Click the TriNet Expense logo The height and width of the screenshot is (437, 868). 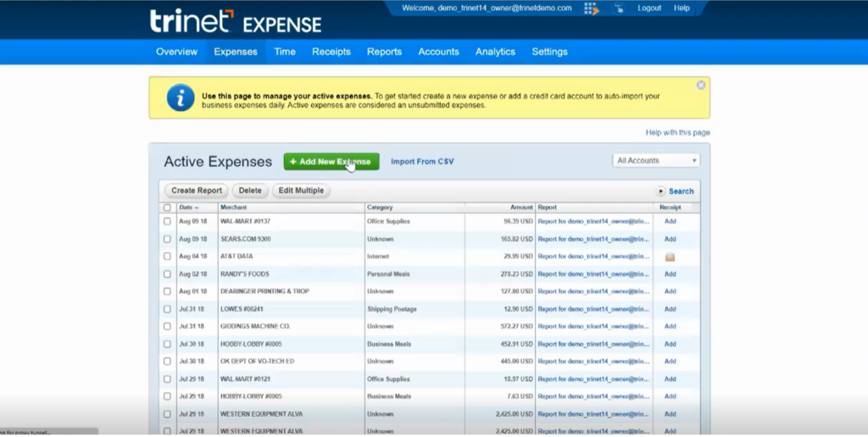[236, 21]
